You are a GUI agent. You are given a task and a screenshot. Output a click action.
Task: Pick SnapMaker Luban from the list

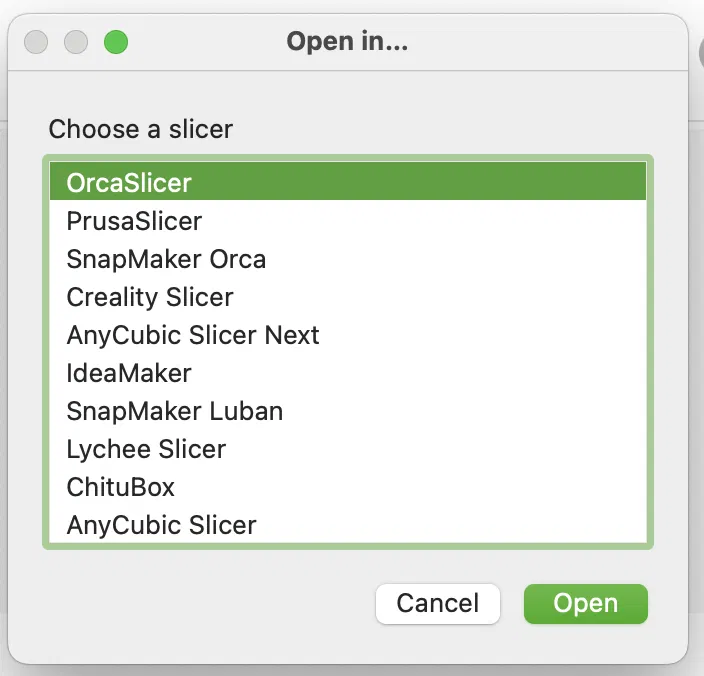click(175, 411)
